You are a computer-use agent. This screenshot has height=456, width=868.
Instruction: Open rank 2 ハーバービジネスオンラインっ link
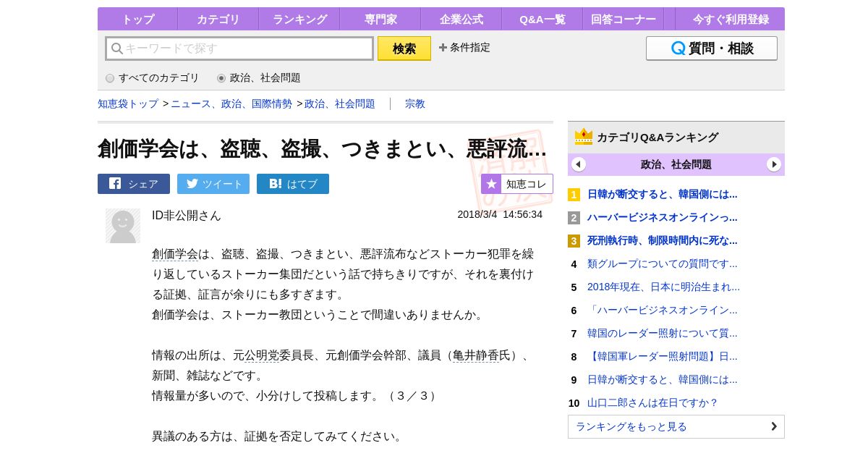click(x=663, y=217)
